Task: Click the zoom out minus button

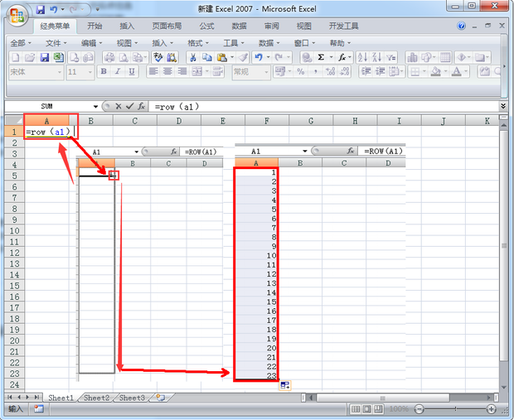Action: [419, 408]
